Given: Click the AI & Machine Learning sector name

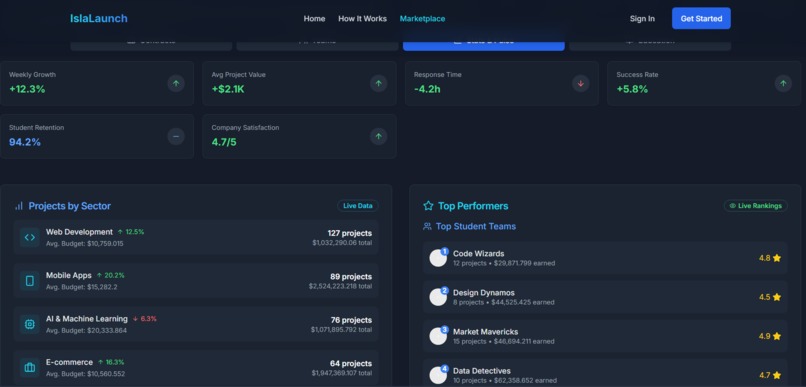Looking at the screenshot, I should 87,319.
